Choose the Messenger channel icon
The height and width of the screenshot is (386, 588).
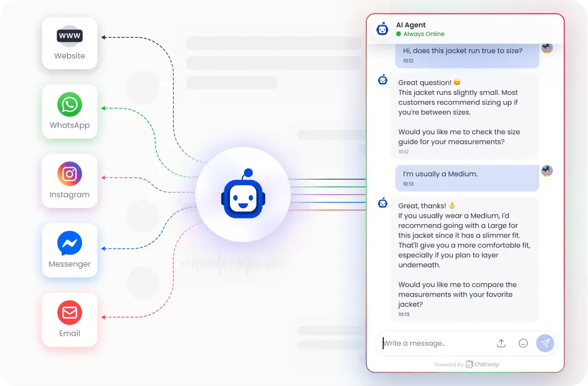pos(70,243)
